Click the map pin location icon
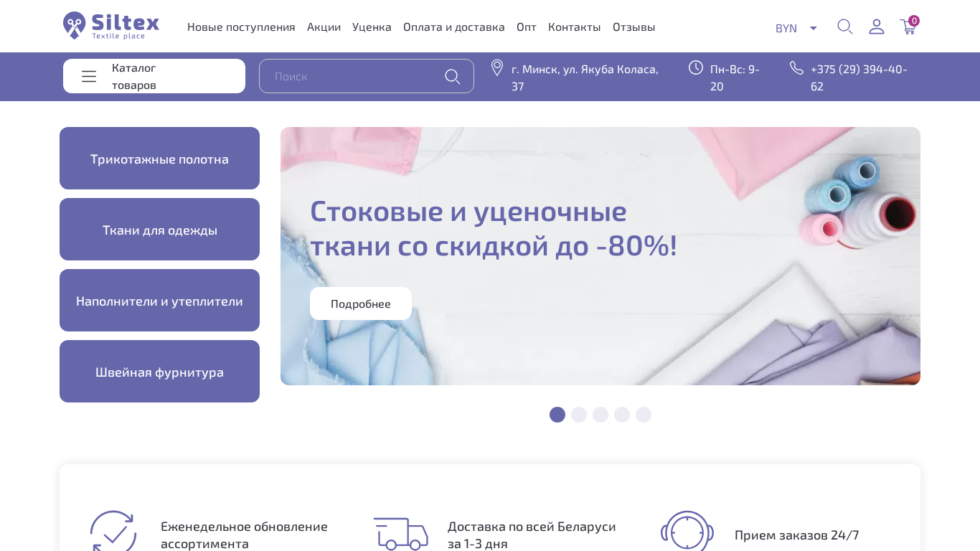The width and height of the screenshot is (980, 551). click(497, 68)
